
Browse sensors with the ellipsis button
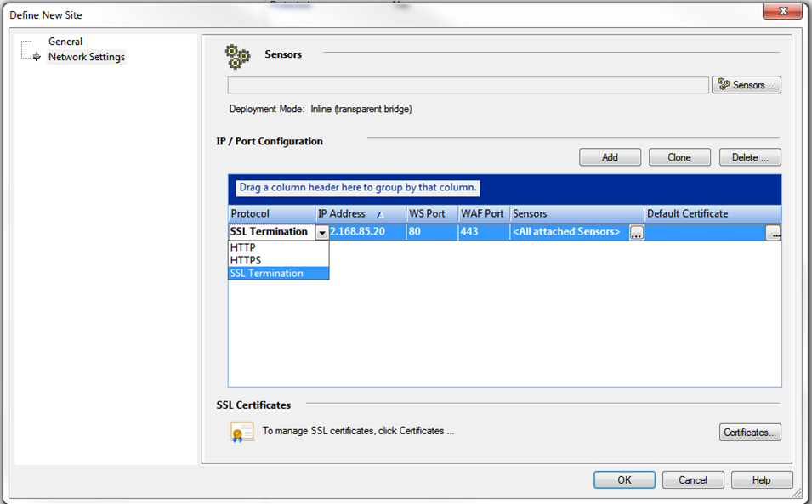636,233
